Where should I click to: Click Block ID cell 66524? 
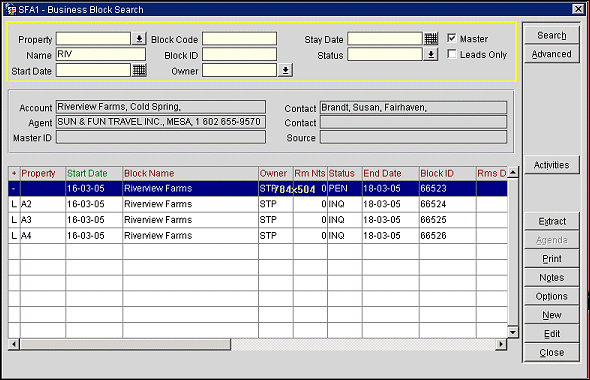[x=448, y=204]
